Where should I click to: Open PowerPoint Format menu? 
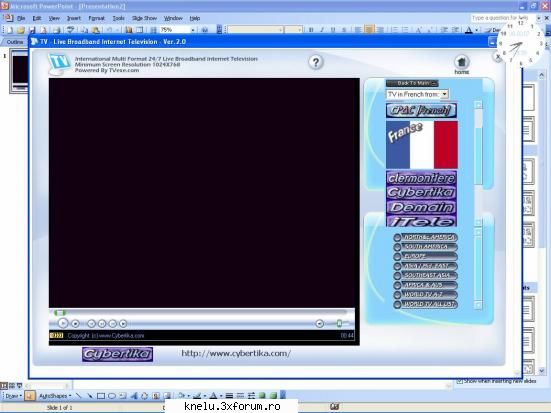click(x=96, y=18)
